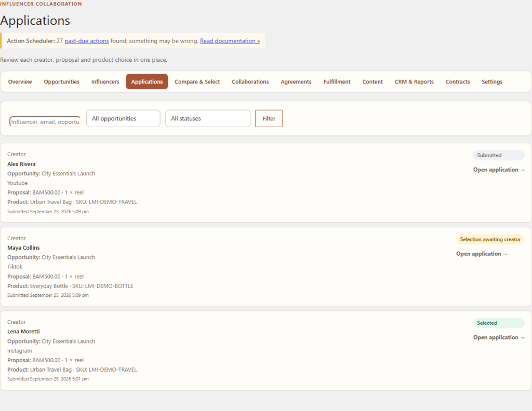
Task: Go to the Content tab
Action: (x=372, y=81)
